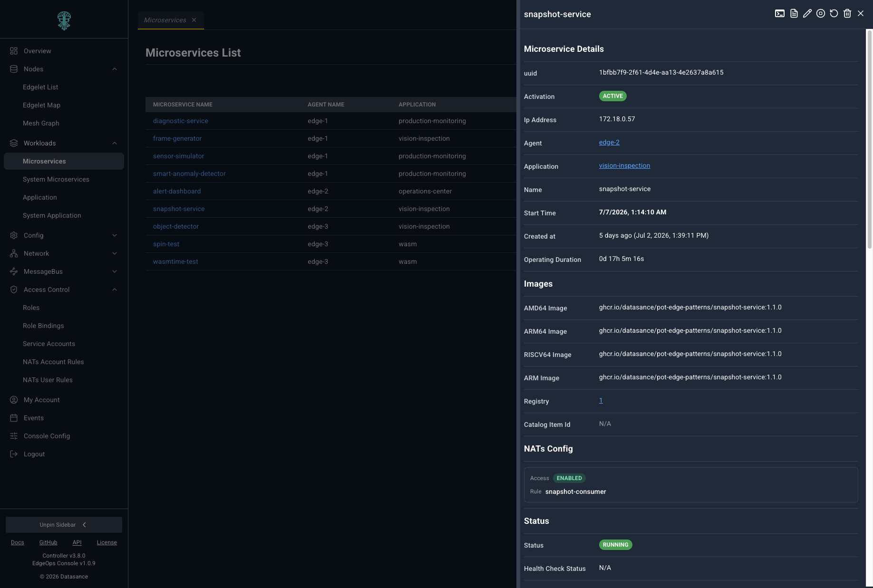The height and width of the screenshot is (588, 873).
Task: Open object-detector microservice
Action: 176,226
